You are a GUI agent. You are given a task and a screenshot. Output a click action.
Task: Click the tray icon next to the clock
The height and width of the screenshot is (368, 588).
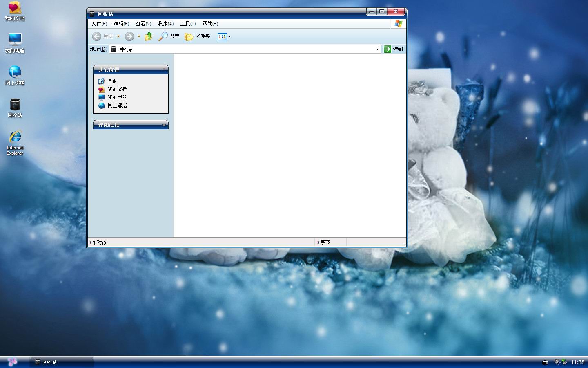coord(564,362)
